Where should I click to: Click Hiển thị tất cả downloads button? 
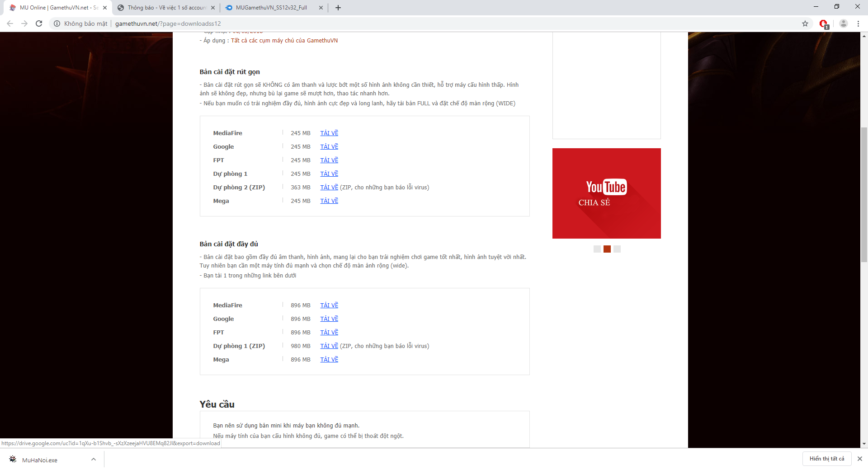[x=827, y=459]
